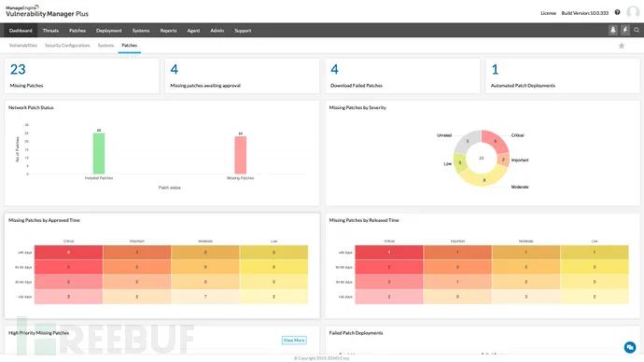644x362 pixels.
Task: Click View More for high priority patches
Action: (x=294, y=341)
